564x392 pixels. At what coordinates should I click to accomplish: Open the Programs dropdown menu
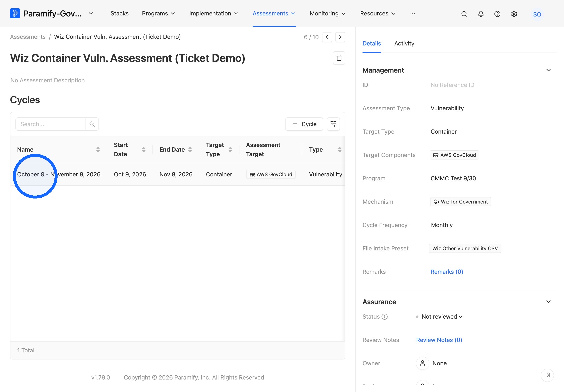[159, 14]
